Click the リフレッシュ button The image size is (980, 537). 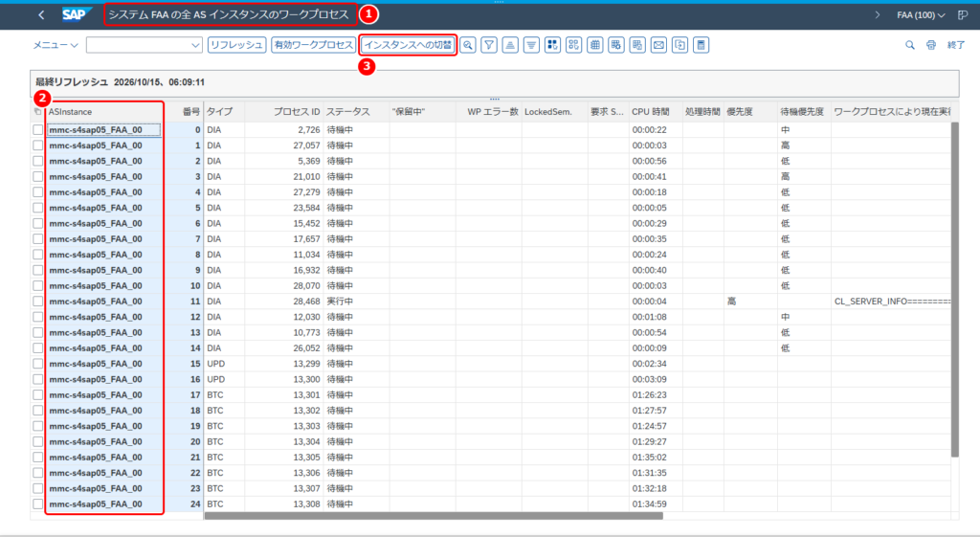[x=237, y=45]
